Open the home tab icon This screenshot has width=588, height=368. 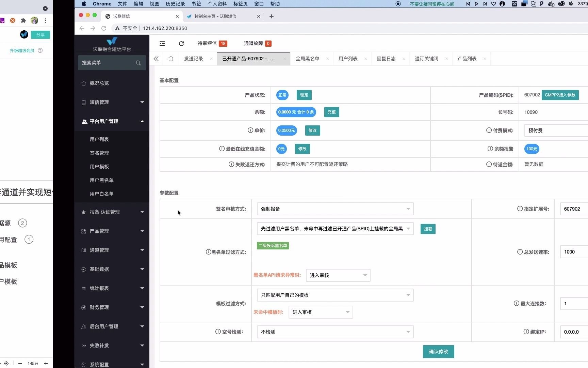(x=171, y=59)
